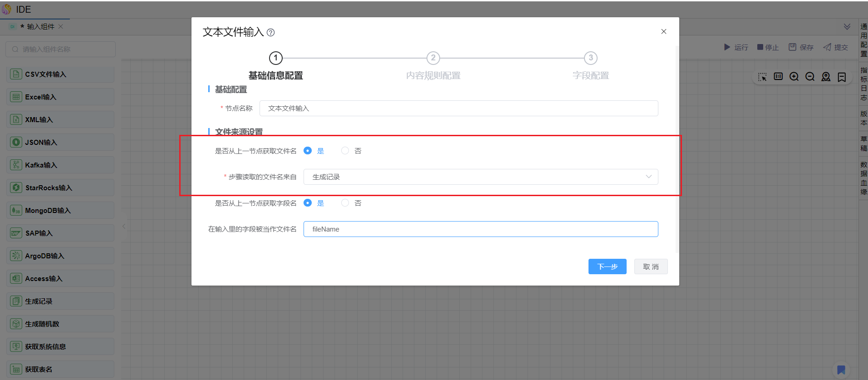Open help for 文本文件输入 dialog
The height and width of the screenshot is (380, 868).
click(270, 32)
